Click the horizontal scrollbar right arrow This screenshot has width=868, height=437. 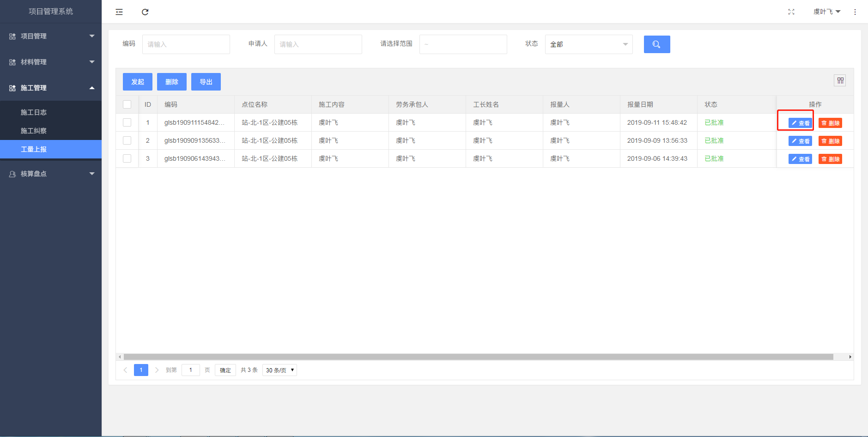(850, 357)
